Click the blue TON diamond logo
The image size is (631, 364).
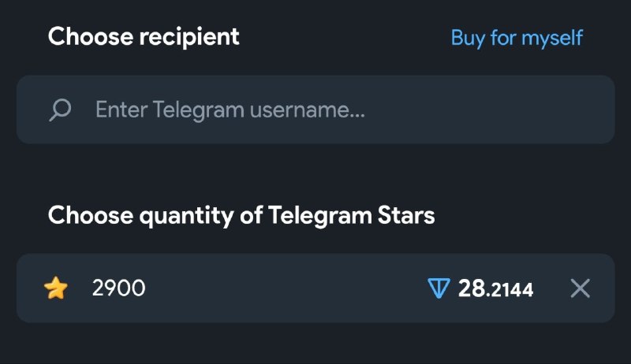[439, 288]
